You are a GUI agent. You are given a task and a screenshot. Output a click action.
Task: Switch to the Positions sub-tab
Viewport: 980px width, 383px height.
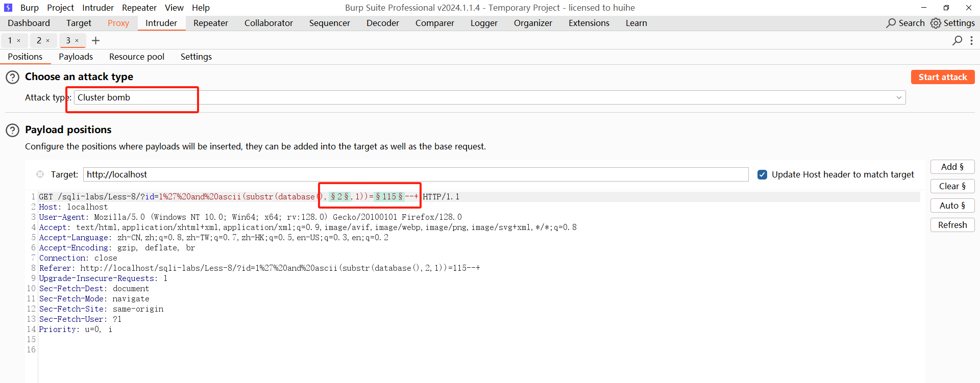(25, 57)
